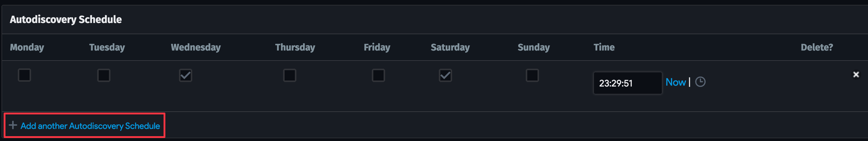Viewport: 868px width, 141px height.
Task: Uncheck the Wednesday checkbox
Action: coord(185,75)
